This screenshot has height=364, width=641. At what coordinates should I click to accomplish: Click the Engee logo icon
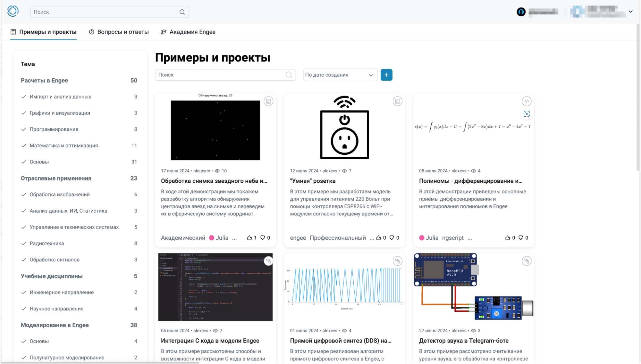[x=13, y=11]
